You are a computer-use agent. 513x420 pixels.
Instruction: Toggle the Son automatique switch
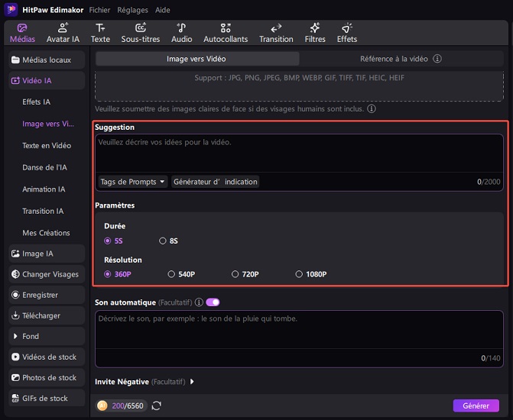coord(213,302)
